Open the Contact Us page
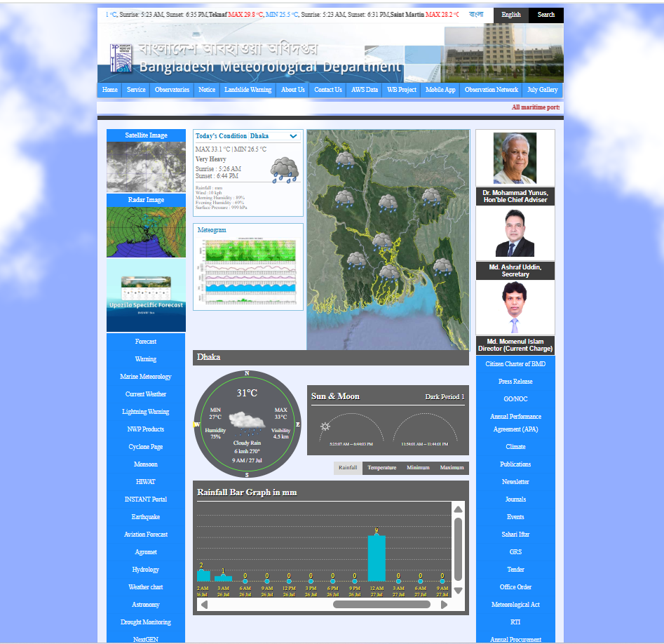This screenshot has width=664, height=644. coord(328,90)
